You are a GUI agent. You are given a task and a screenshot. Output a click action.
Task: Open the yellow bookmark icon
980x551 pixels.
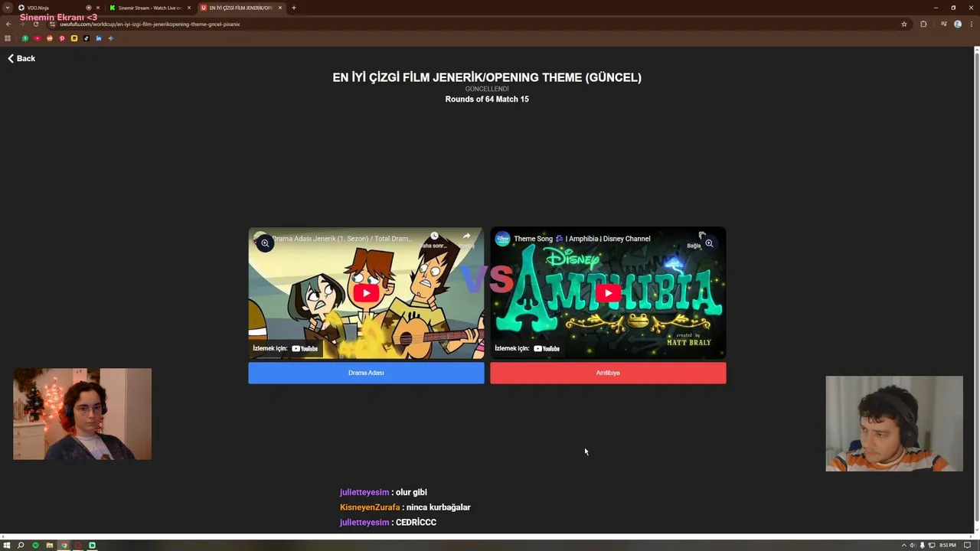[74, 38]
